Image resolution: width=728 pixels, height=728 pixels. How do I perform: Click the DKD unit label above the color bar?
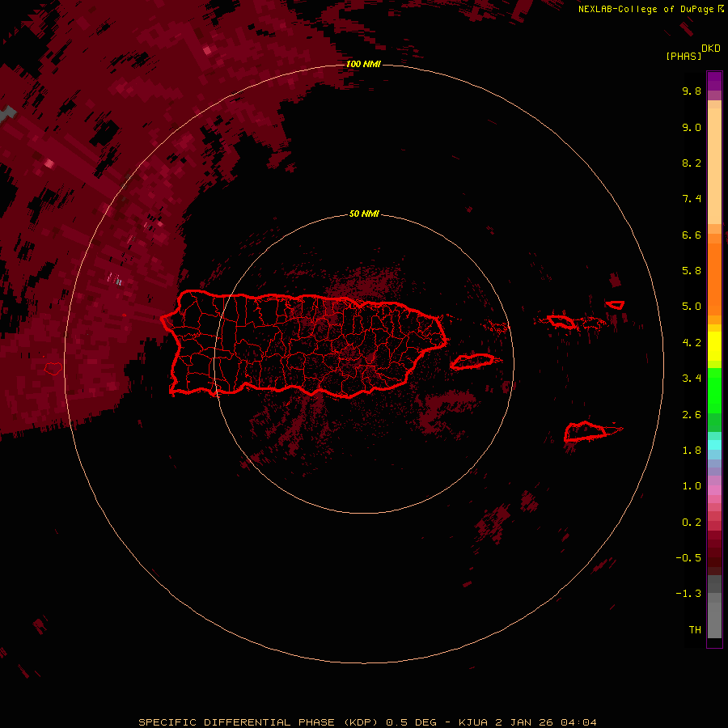pos(711,49)
